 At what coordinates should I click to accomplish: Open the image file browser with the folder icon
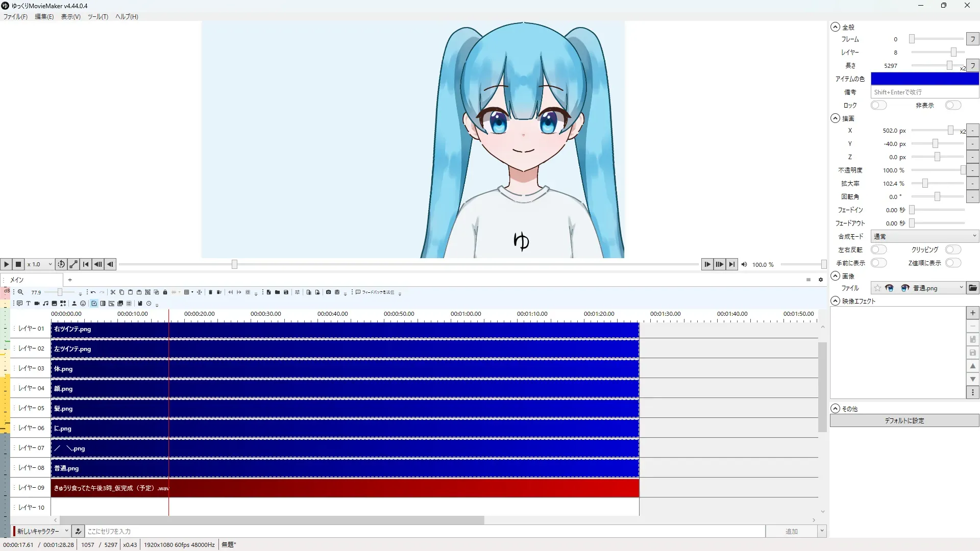coord(973,288)
